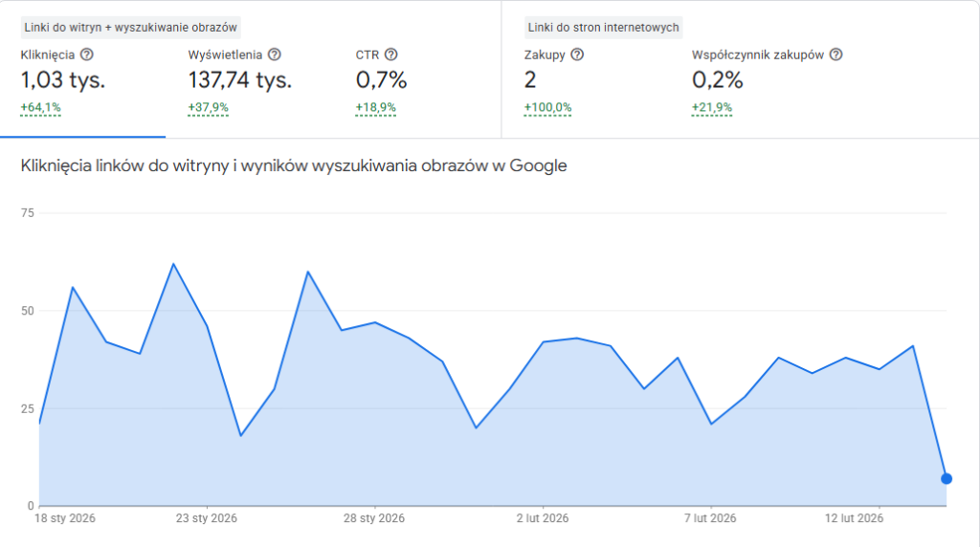Click the final blue data point on chart
This screenshot has height=547, width=980.
coord(946,478)
